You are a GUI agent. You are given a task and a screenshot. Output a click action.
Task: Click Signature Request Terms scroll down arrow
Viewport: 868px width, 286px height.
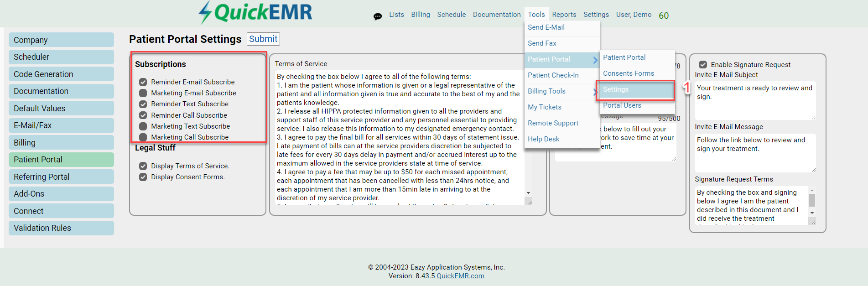click(x=812, y=213)
